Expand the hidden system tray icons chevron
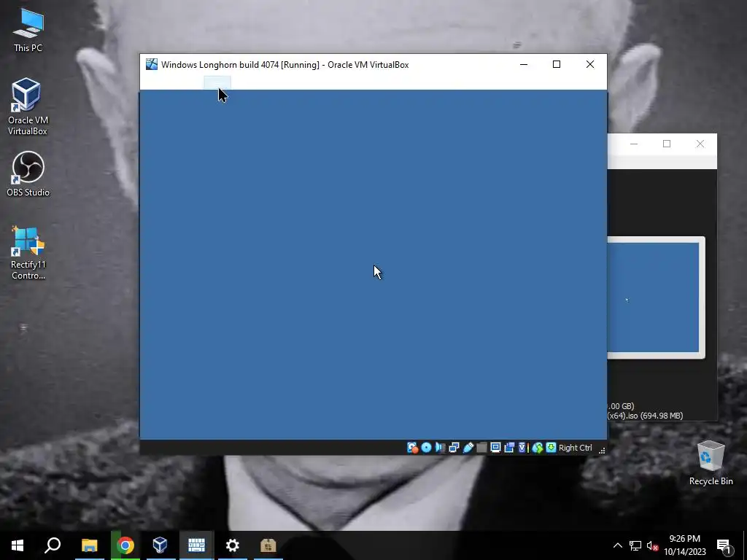 tap(617, 545)
